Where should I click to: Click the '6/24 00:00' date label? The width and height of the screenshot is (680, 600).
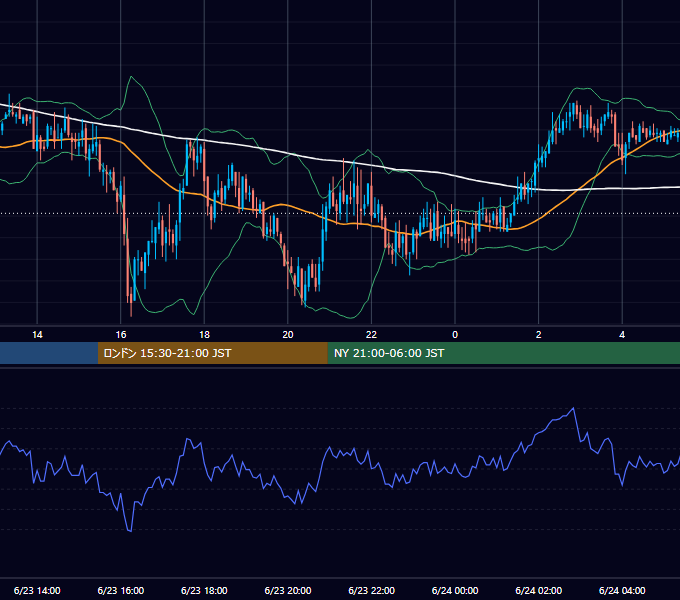455,590
